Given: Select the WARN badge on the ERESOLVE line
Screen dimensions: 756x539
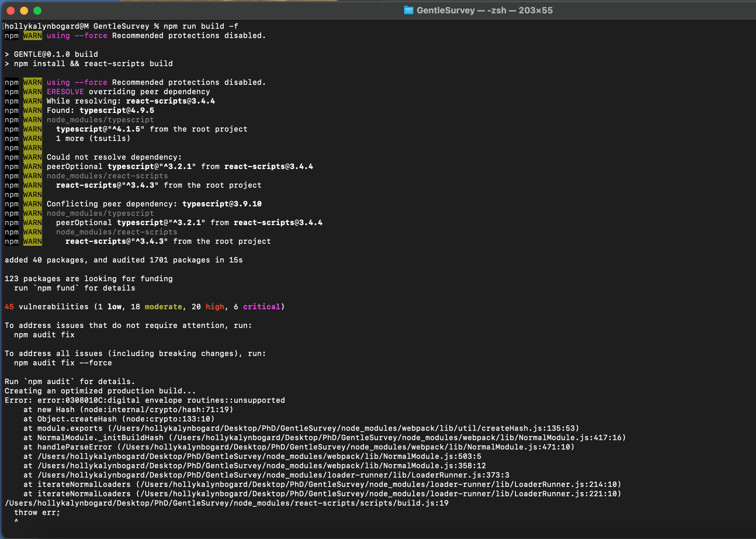Looking at the screenshot, I should 32,92.
